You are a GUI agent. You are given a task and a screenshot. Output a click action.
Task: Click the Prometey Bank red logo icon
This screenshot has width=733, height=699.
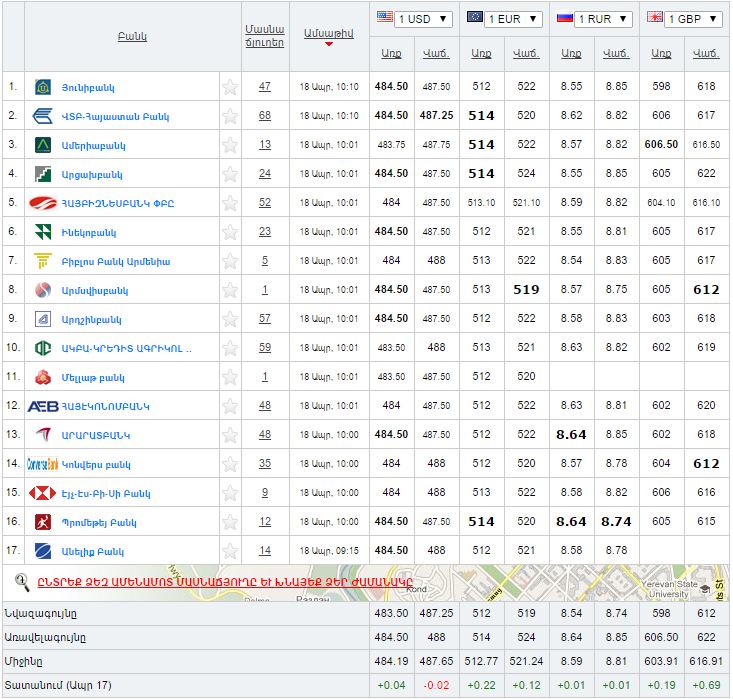pos(43,522)
